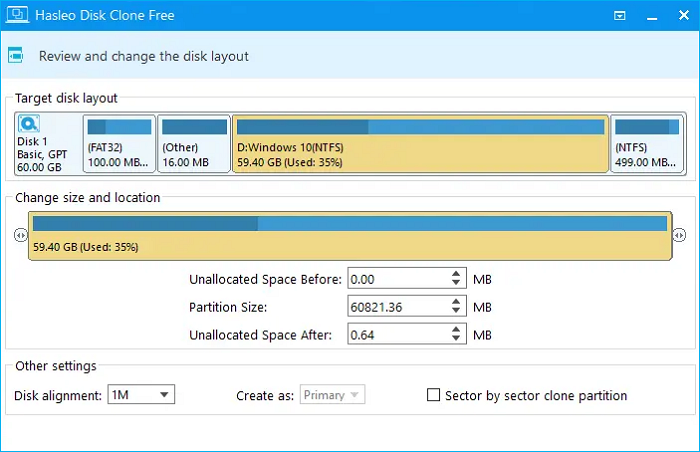Select the Other 16.00 MB partition

[194, 143]
